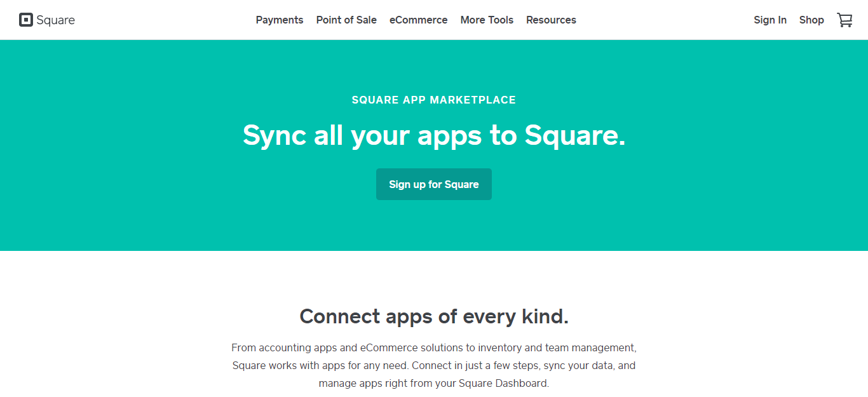Click the paragraph starting 'From accounting apps'
The image size is (868, 397).
click(x=434, y=365)
